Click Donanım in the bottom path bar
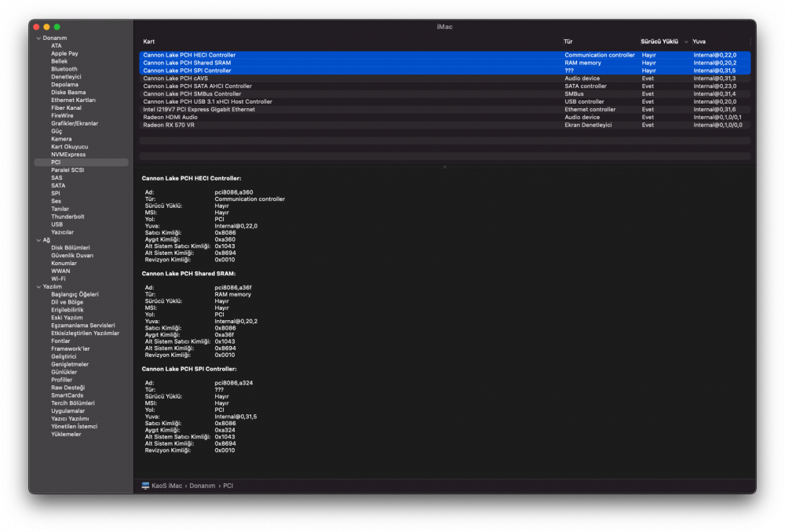 pyautogui.click(x=203, y=486)
